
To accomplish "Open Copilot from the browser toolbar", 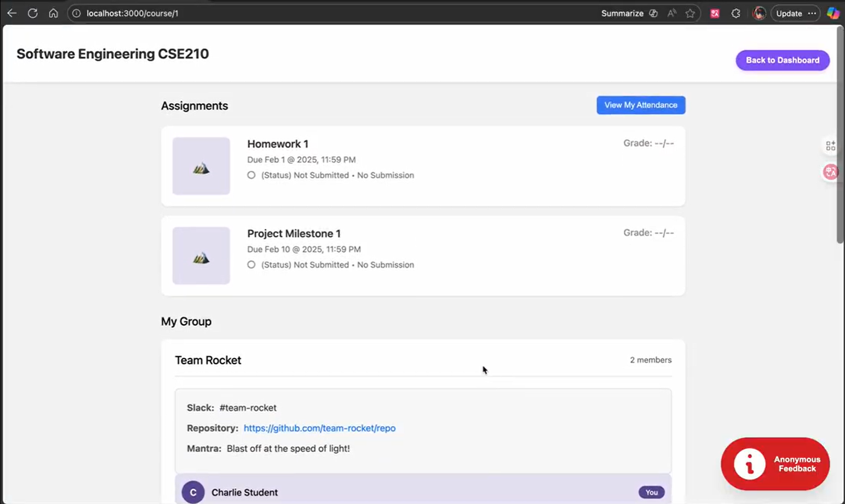I will click(x=833, y=13).
